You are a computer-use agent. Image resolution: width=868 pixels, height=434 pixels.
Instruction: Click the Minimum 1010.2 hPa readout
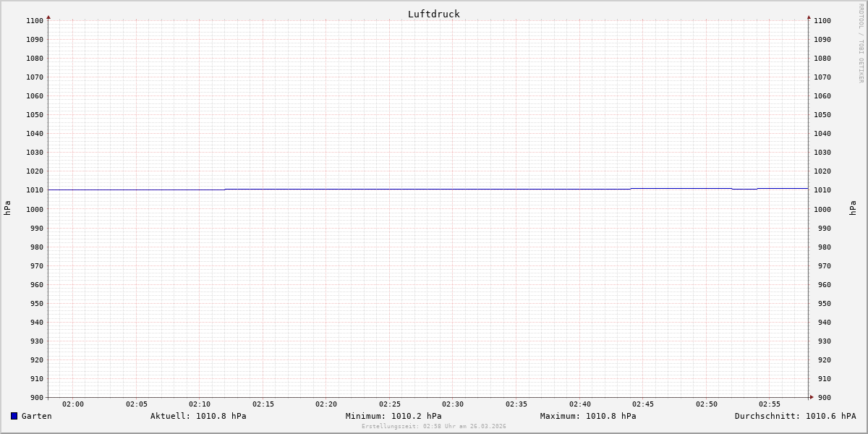click(393, 416)
